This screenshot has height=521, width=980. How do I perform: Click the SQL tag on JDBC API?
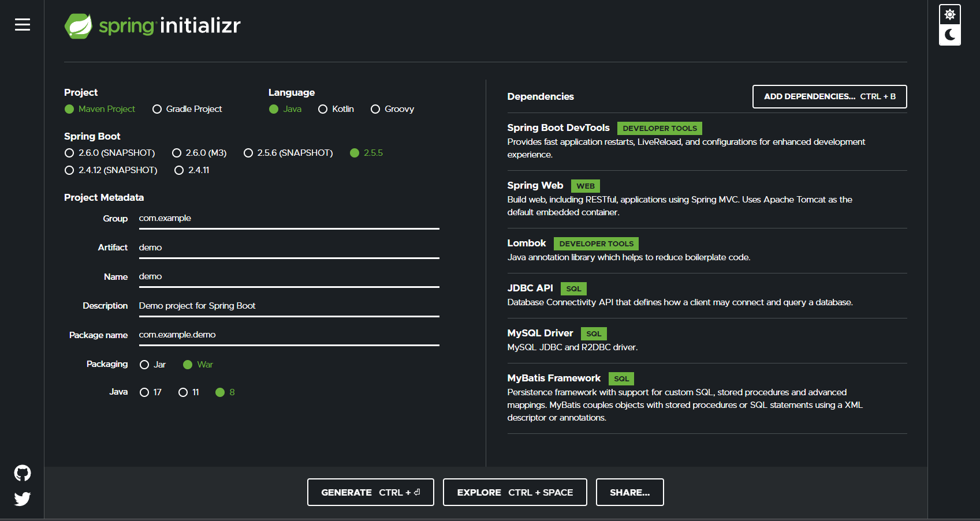(573, 288)
